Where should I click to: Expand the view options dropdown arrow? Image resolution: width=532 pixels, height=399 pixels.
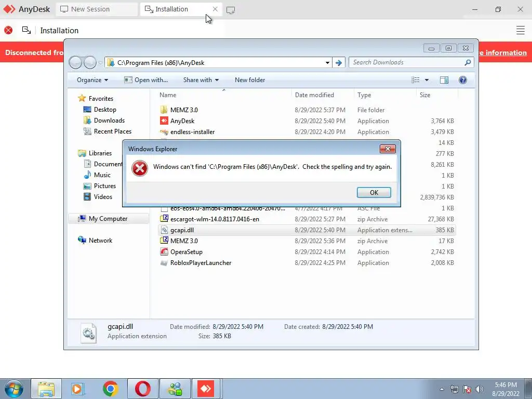coord(427,79)
